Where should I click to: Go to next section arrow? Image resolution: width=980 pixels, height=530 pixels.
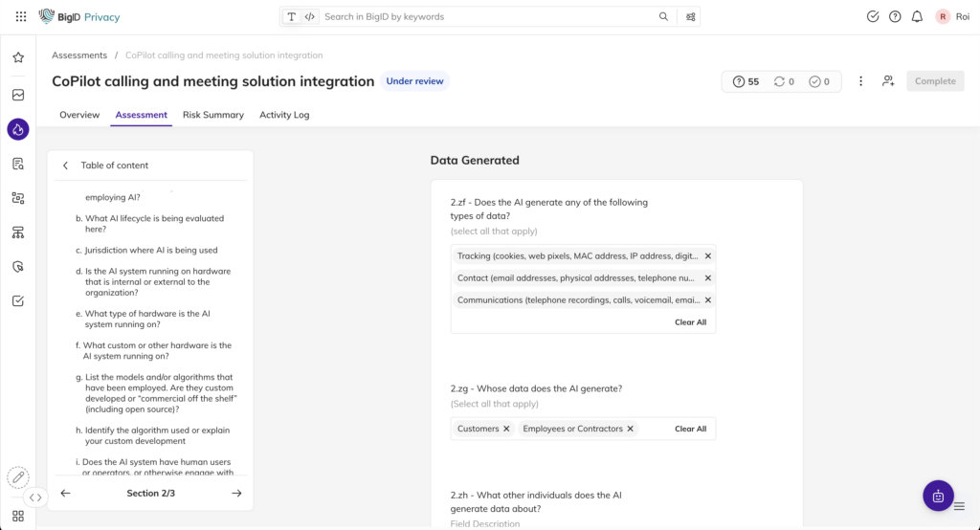[236, 494]
